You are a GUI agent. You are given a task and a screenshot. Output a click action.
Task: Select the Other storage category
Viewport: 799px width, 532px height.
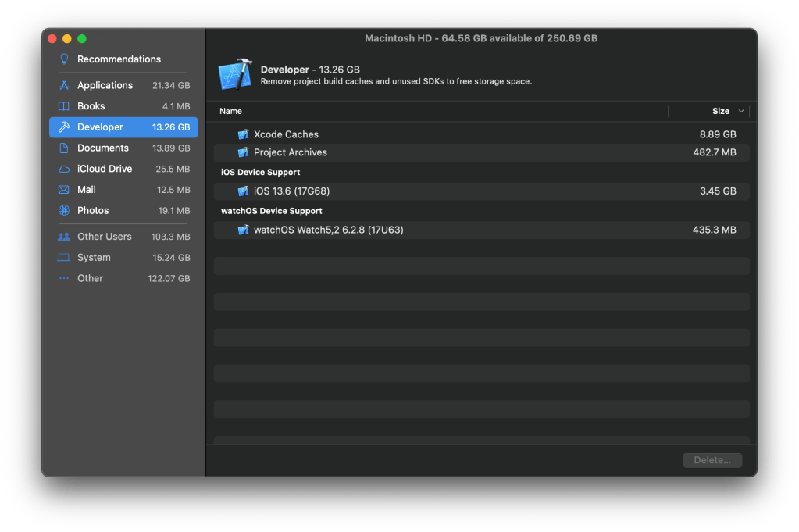(123, 279)
